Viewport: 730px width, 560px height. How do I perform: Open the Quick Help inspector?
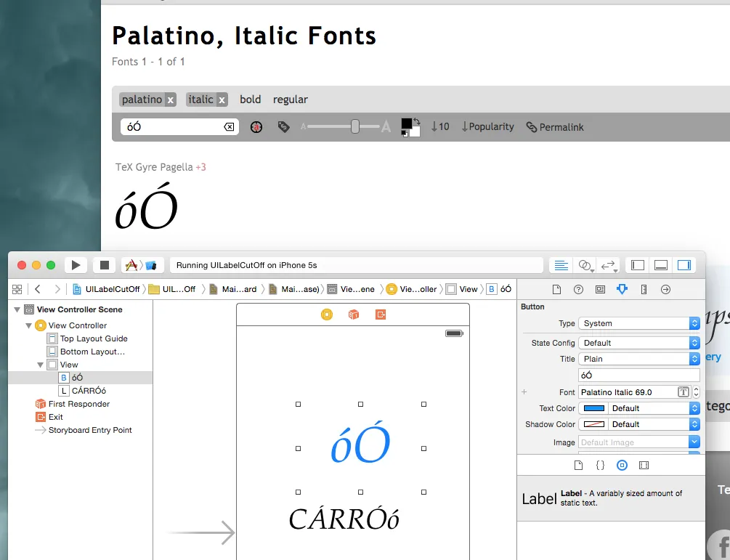click(578, 290)
